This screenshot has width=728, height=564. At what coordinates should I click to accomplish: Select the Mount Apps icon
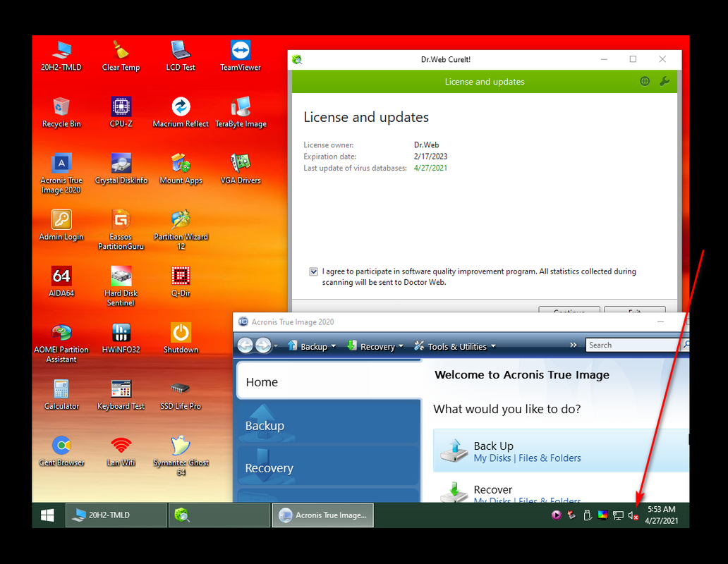tap(181, 168)
